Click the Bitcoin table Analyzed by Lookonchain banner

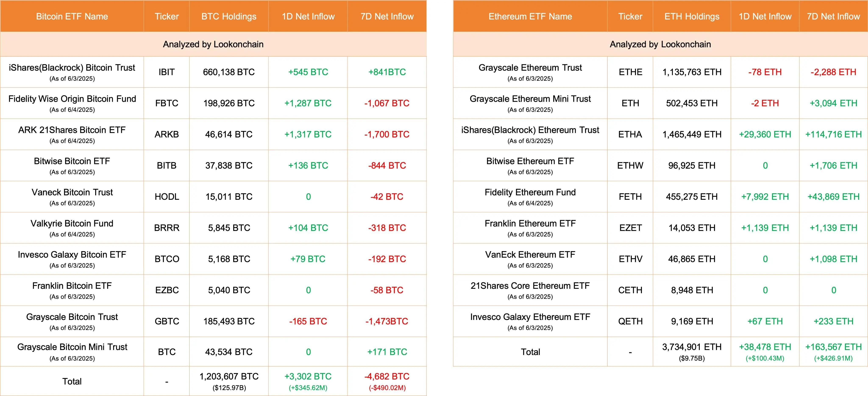(213, 44)
